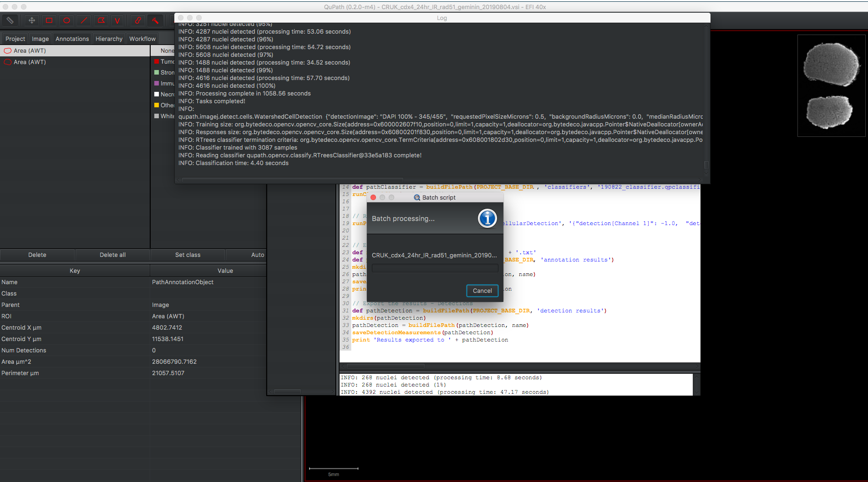
Task: Click the measurement ruler tool icon
Action: [10, 20]
